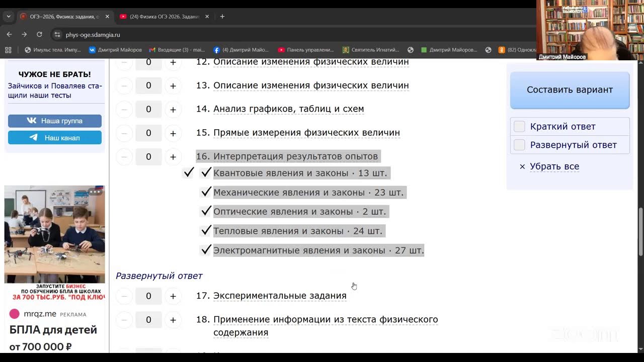Expand 18. Применение информации из текста

coord(326,326)
